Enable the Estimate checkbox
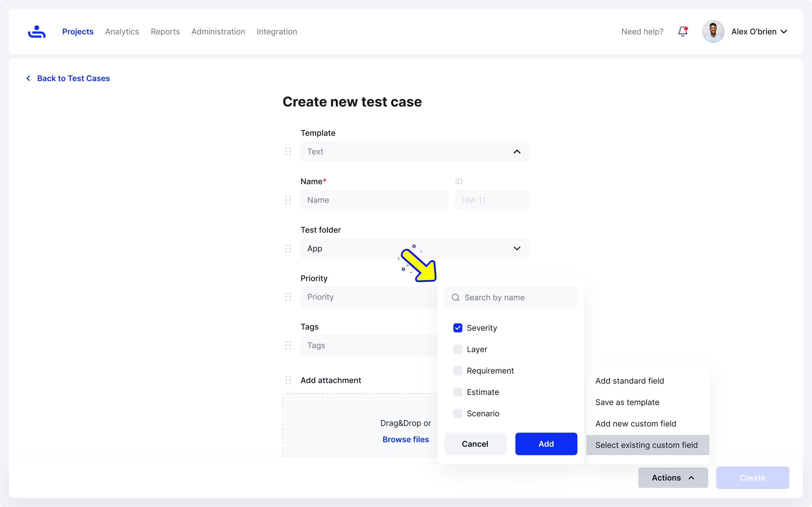812x507 pixels. click(458, 392)
